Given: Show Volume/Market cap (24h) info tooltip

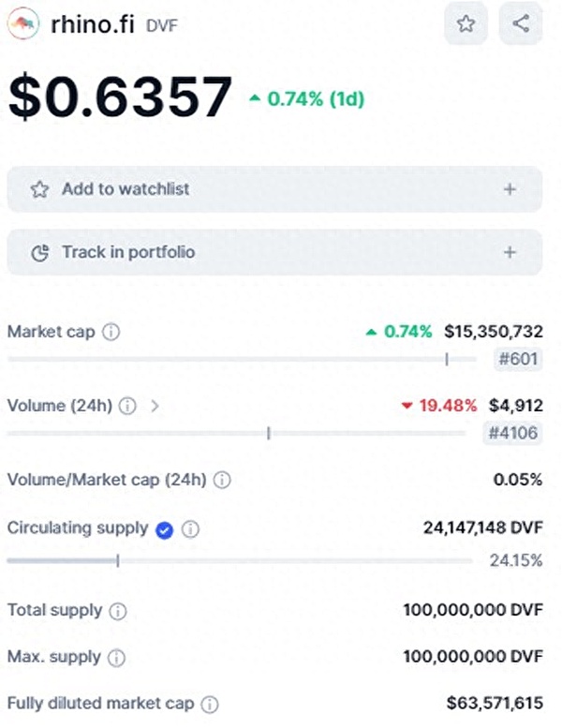Looking at the screenshot, I should point(222,480).
